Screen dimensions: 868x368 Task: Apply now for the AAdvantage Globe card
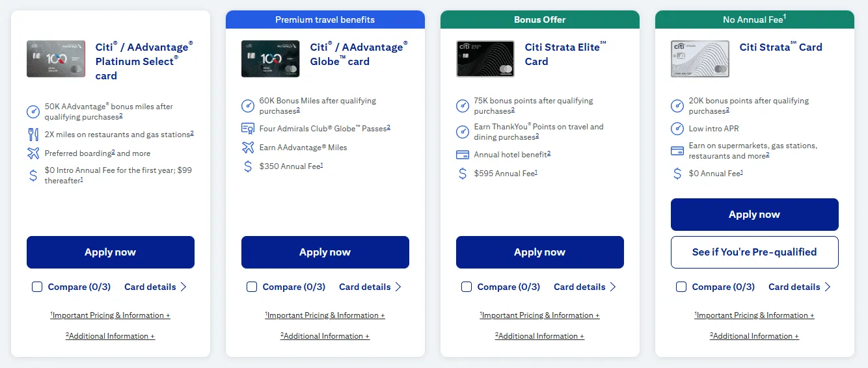pyautogui.click(x=325, y=252)
